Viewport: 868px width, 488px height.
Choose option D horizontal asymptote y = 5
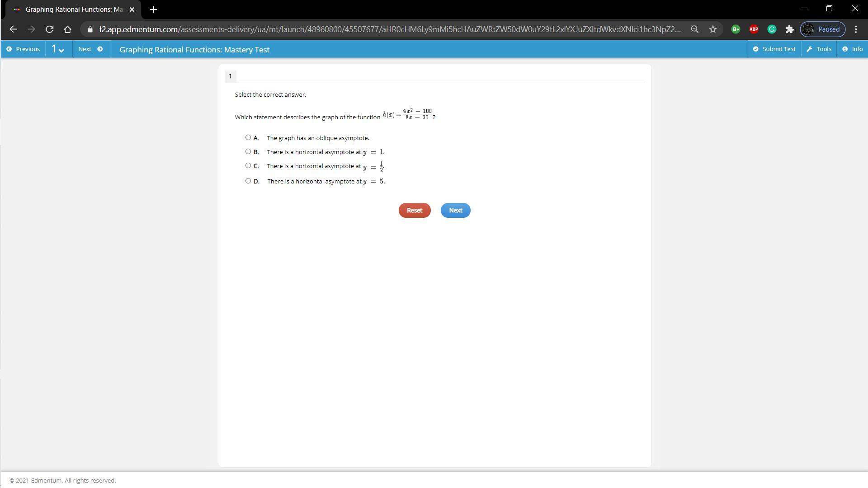coord(248,181)
